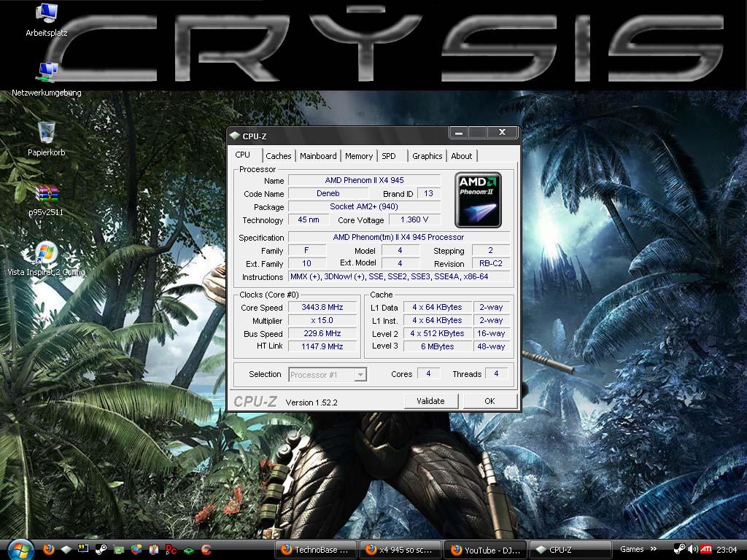Click the Steam system tray icon
Image resolution: width=747 pixels, height=560 pixels.
(680, 550)
